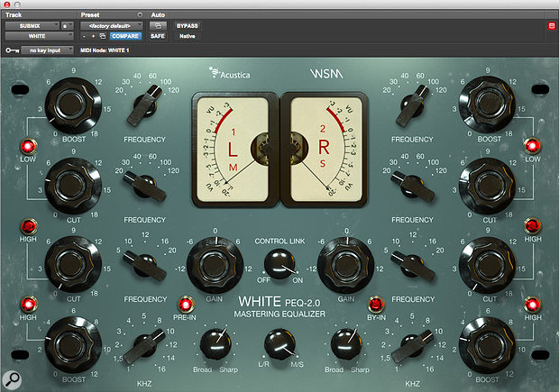Click right KHZ frequency selector
559x392 pixels.
(412, 346)
